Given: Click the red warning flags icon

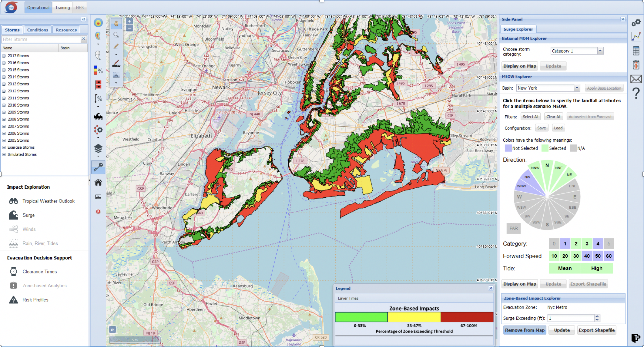Looking at the screenshot, I should 98,85.
